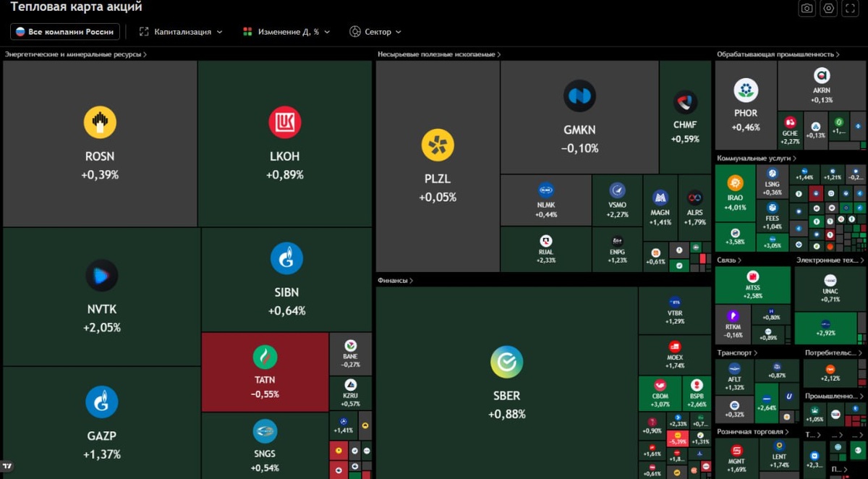
Task: Click the Tatneft TATN logo
Action: coord(265,357)
